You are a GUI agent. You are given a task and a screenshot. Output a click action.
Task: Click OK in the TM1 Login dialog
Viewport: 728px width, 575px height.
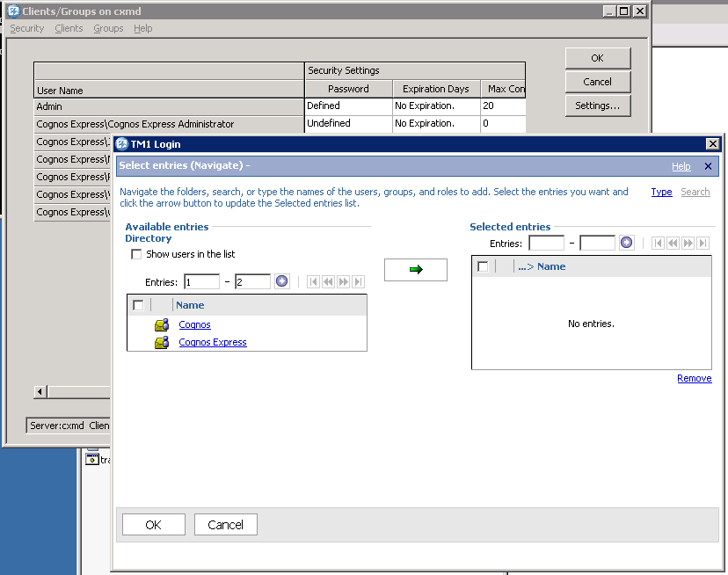(x=154, y=524)
